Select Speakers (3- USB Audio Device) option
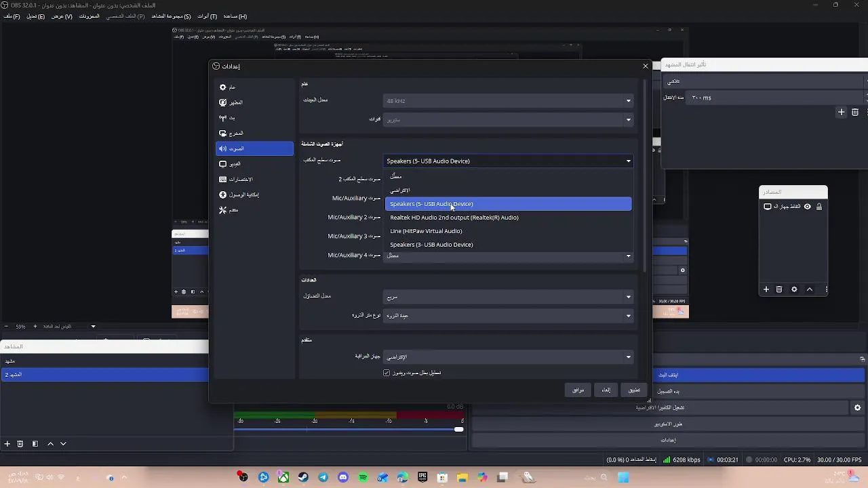 pos(508,245)
